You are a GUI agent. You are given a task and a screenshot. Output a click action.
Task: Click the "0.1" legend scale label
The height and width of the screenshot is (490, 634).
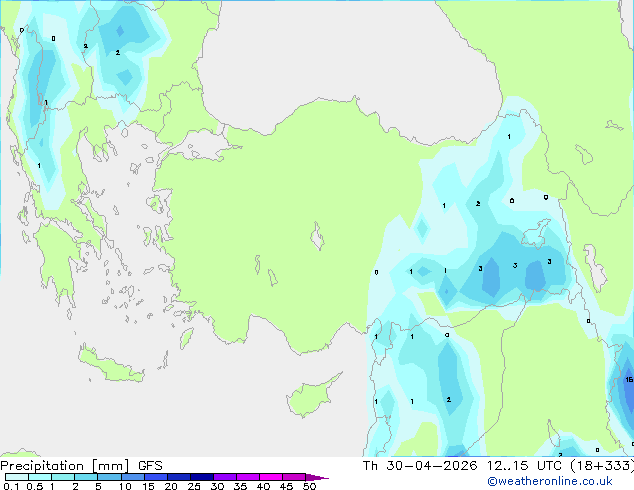[x=11, y=486]
